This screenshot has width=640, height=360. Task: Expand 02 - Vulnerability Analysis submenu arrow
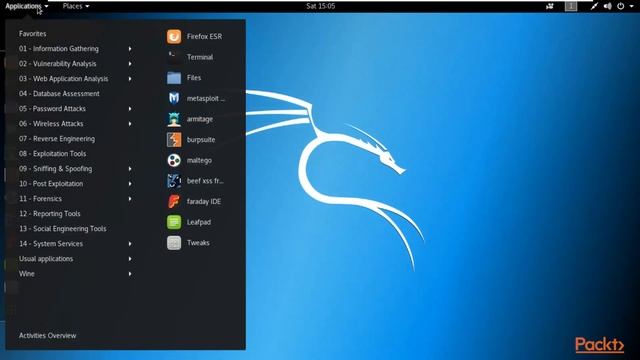point(130,64)
